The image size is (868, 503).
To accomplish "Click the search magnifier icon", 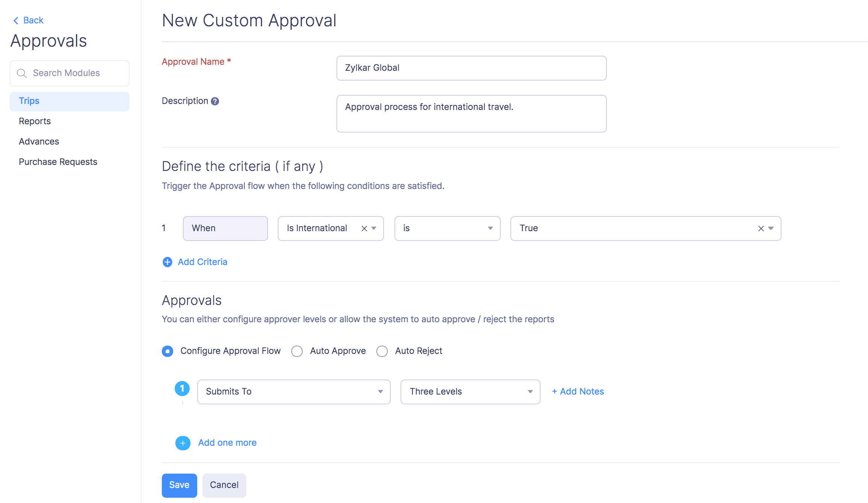I will pos(22,73).
